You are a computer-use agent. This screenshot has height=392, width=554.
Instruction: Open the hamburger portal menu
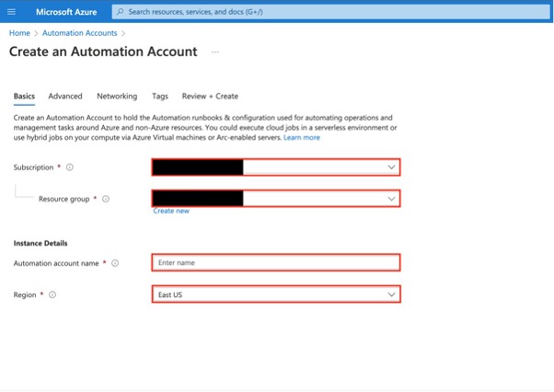click(11, 12)
